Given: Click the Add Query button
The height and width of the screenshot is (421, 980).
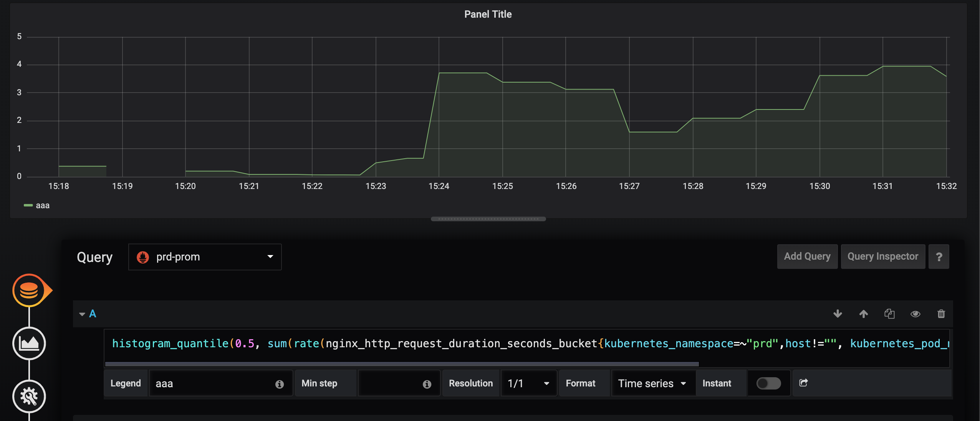Looking at the screenshot, I should pos(807,257).
